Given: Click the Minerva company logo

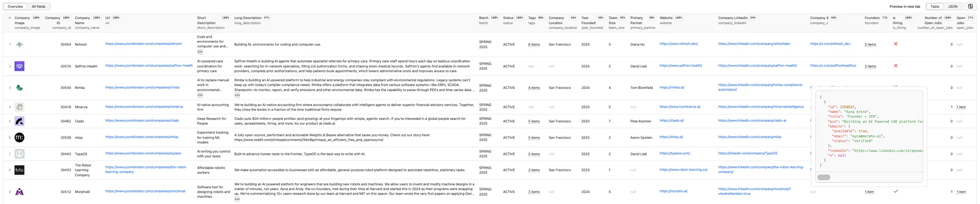Looking at the screenshot, I should [x=20, y=107].
